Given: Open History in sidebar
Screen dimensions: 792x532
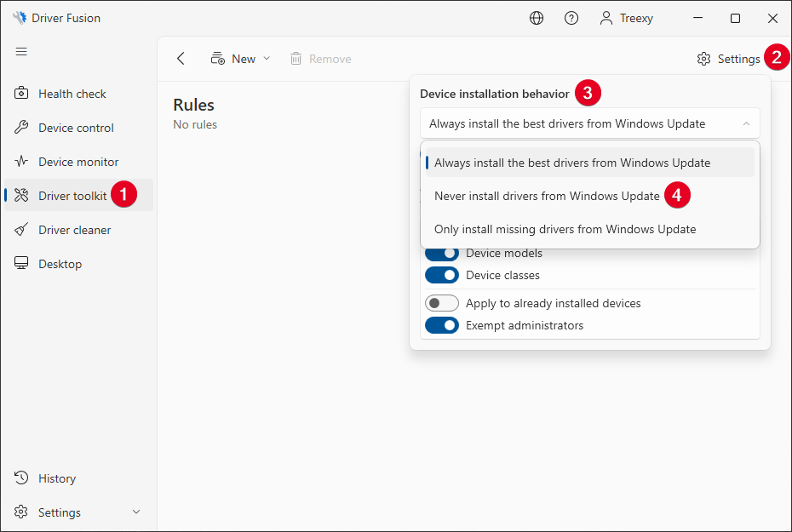Looking at the screenshot, I should click(79, 478).
